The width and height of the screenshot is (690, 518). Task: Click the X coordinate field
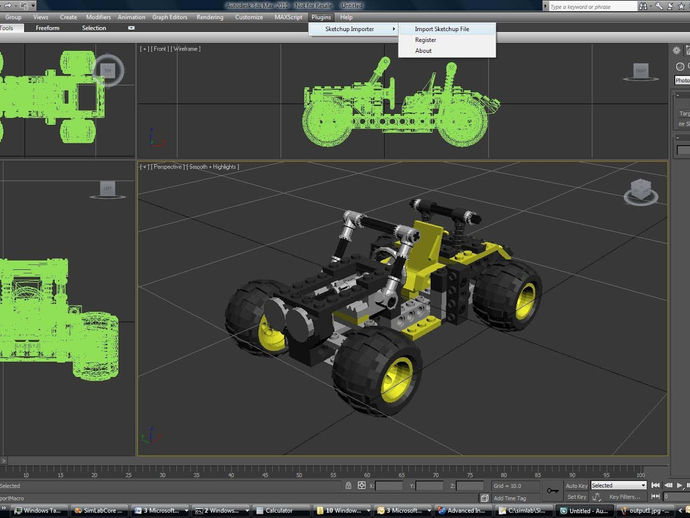click(389, 486)
